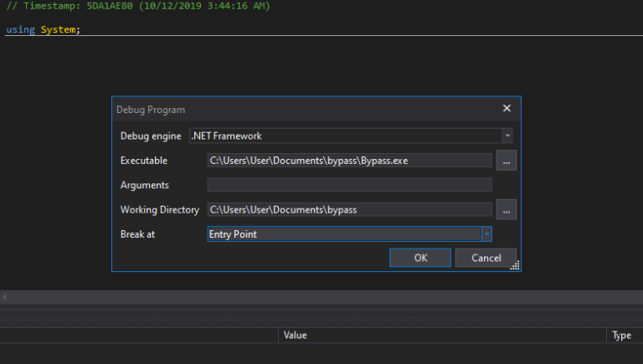The height and width of the screenshot is (364, 643).
Task: Click the horizontal scrollbar left arrow
Action: point(4,297)
